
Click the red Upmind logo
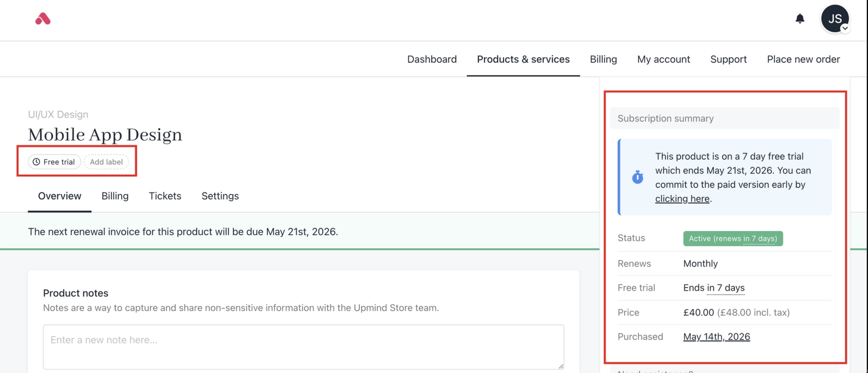click(x=43, y=19)
